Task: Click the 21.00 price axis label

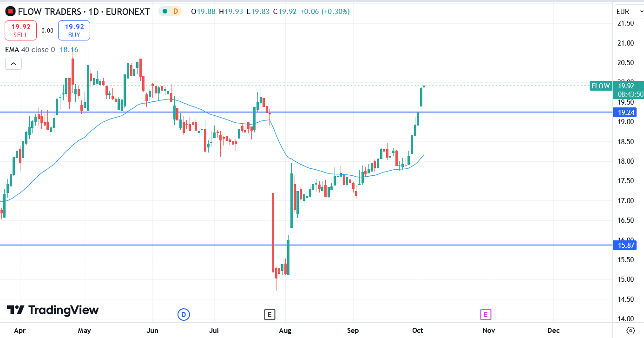Action: click(x=625, y=43)
